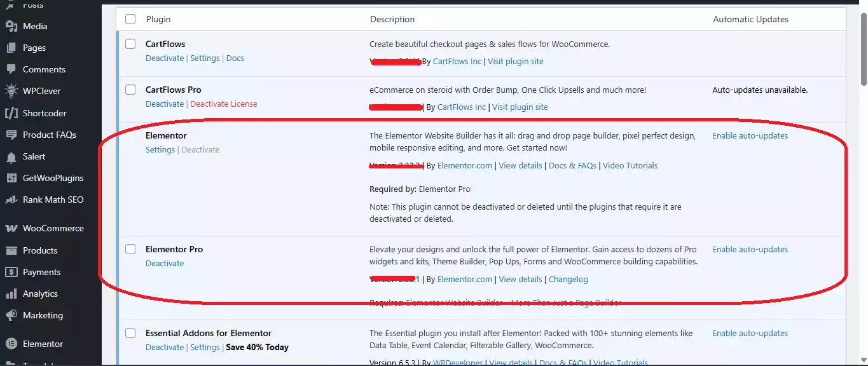Tick the Essential Addons for Elementor checkbox

130,333
